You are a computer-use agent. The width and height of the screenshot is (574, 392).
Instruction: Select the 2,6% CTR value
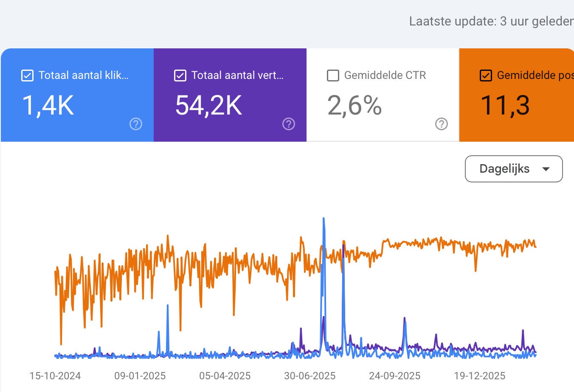pyautogui.click(x=355, y=105)
